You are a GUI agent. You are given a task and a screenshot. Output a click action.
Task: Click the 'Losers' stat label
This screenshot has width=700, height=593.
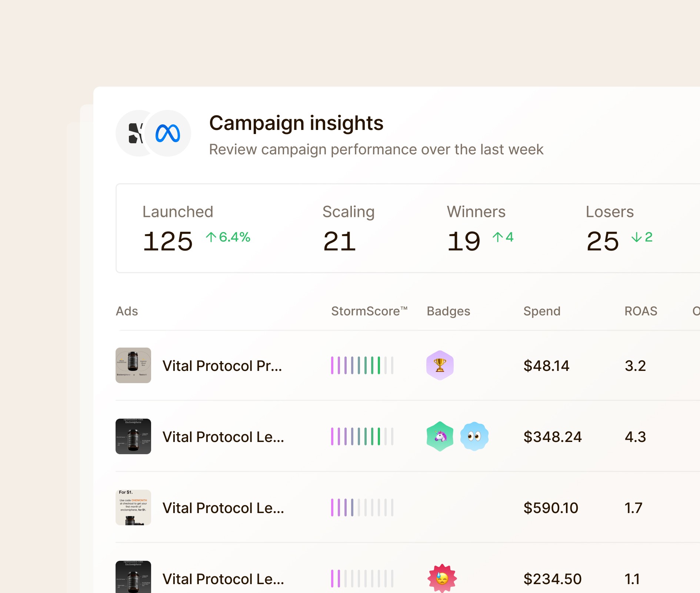[610, 212]
